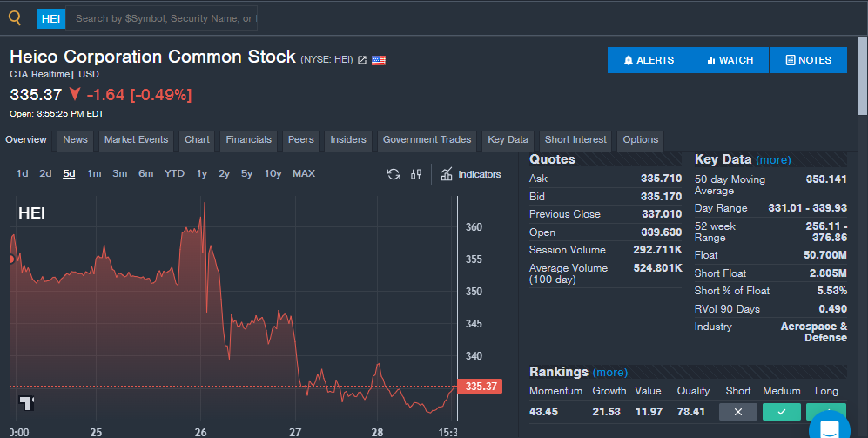The image size is (868, 438).
Task: Click the magnifier search icon
Action: 15,17
